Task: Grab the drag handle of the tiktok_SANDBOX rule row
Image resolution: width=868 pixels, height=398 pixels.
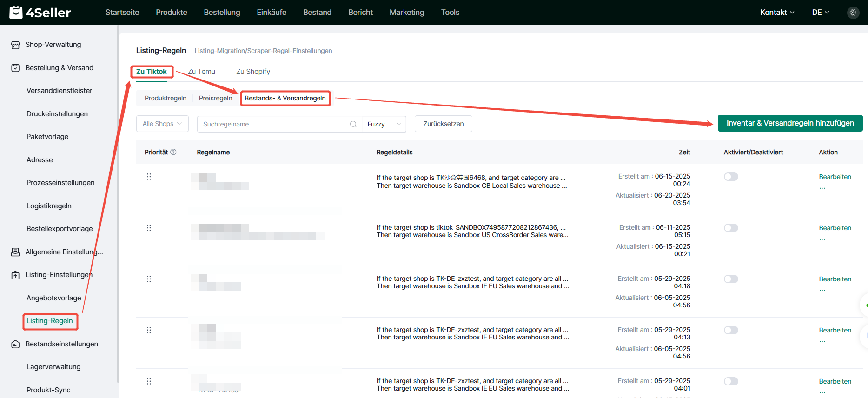Action: click(149, 228)
